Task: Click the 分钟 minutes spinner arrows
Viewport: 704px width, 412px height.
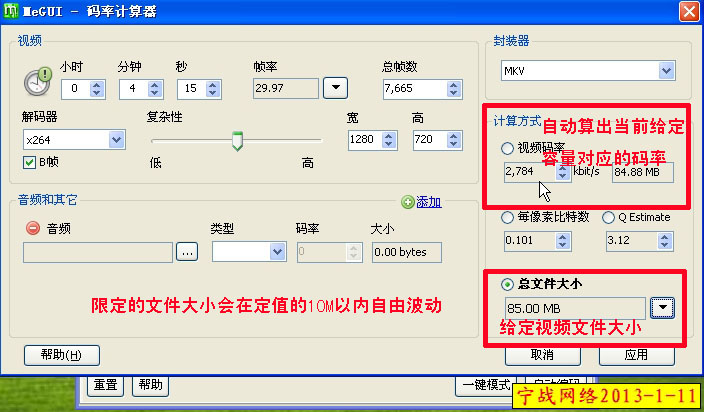Action: pyautogui.click(x=154, y=89)
